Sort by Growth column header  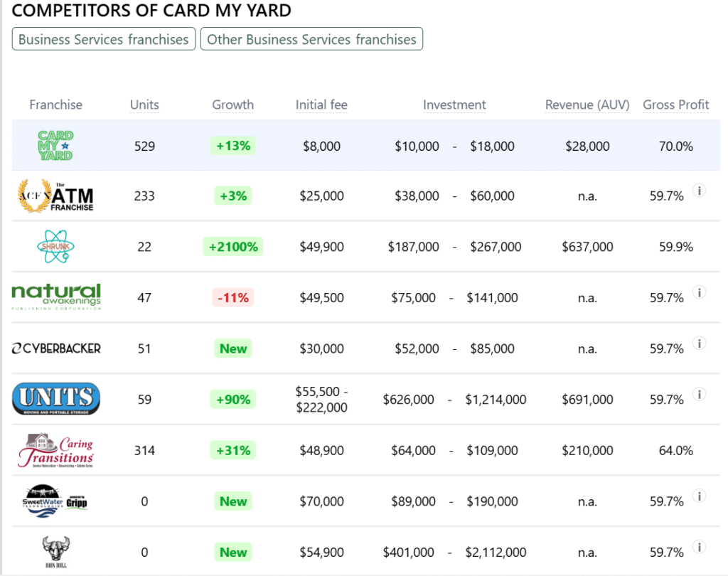(x=233, y=105)
